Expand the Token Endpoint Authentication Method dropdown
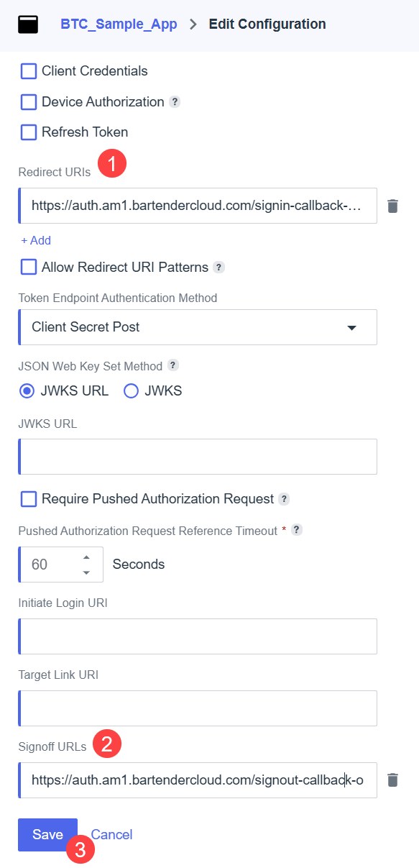The height and width of the screenshot is (868, 419). tap(198, 327)
